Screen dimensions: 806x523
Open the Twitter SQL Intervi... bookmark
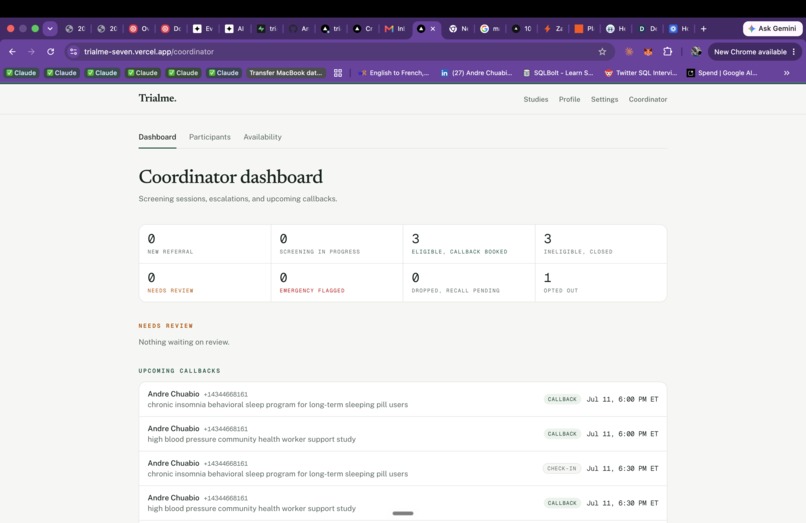pos(640,73)
